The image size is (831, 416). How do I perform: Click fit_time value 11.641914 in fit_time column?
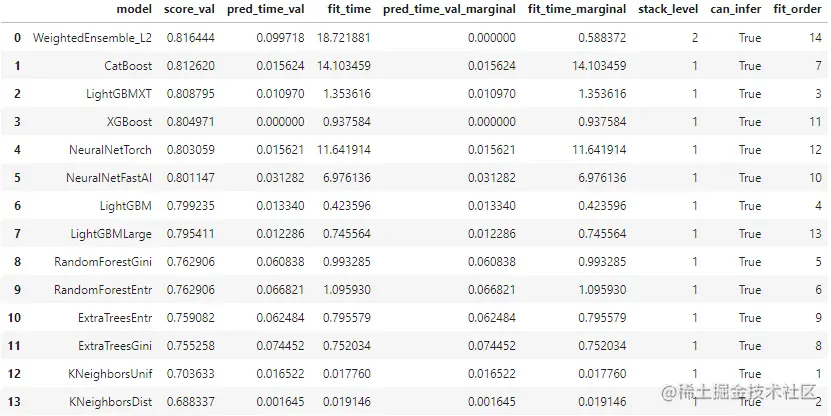point(344,150)
